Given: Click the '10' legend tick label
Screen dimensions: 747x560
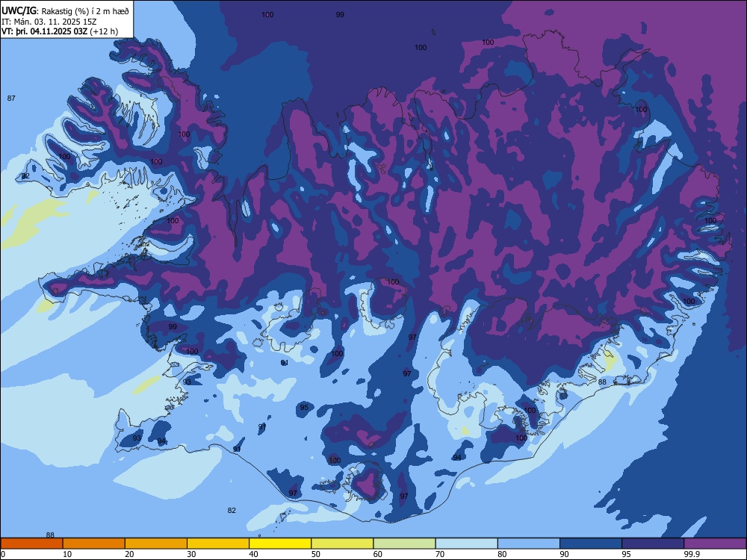Looking at the screenshot, I should (x=67, y=554).
